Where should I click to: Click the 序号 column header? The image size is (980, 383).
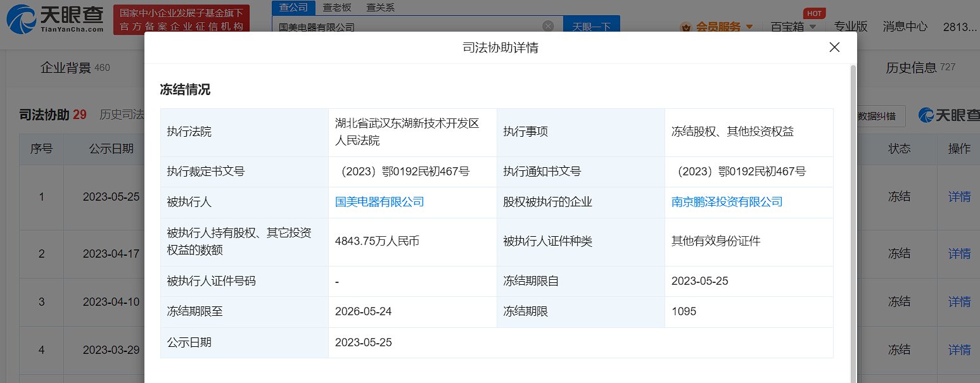[42, 149]
